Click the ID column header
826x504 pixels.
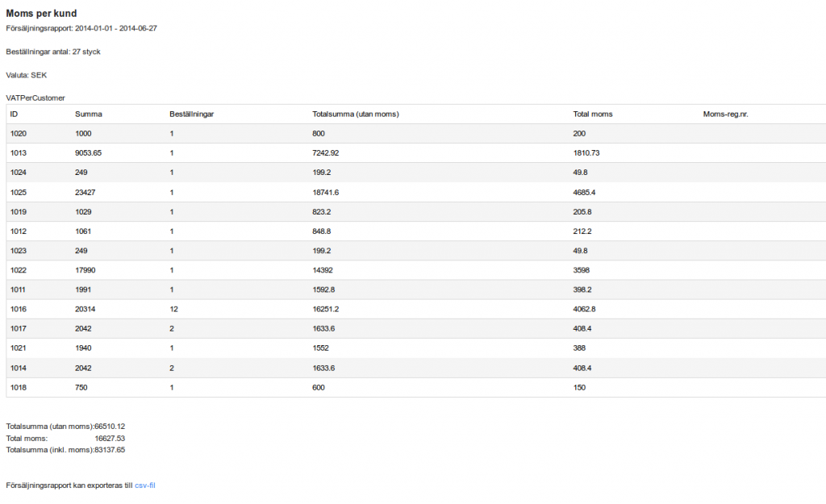point(14,115)
